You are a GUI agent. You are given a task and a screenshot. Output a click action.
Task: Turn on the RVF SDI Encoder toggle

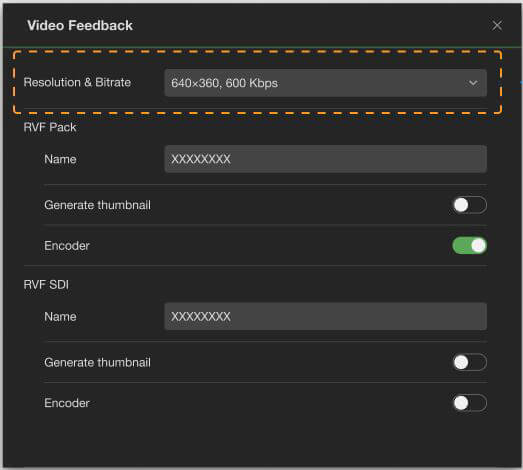(x=470, y=403)
